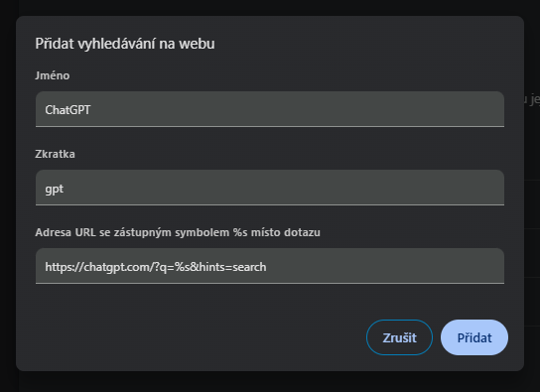The image size is (540, 392).
Task: Focus the URL field with chatgpt.com address
Action: [x=270, y=266]
